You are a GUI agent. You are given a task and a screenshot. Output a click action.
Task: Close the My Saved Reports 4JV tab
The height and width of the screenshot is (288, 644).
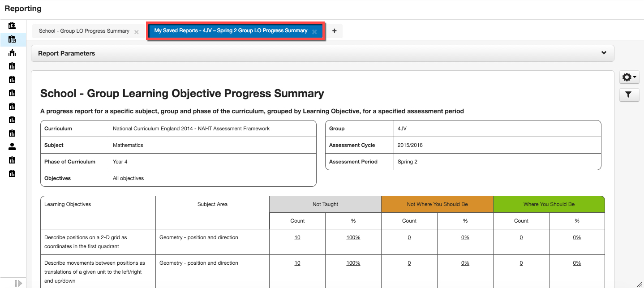click(x=314, y=32)
